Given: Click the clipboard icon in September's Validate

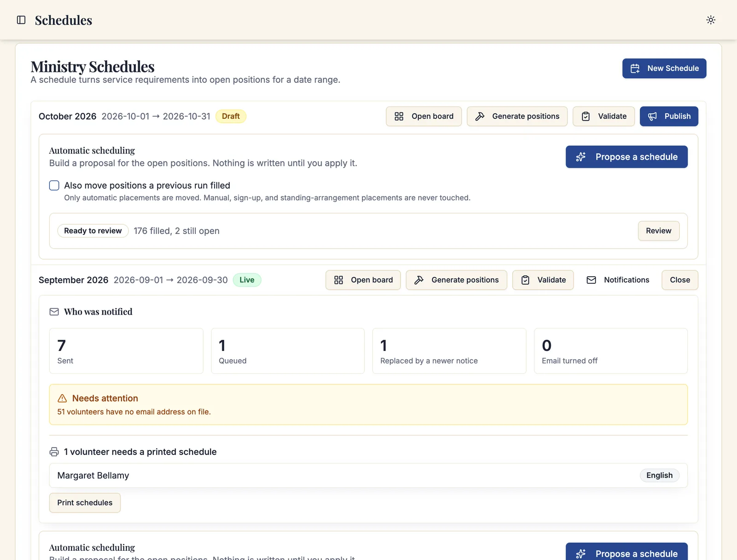Looking at the screenshot, I should [525, 280].
